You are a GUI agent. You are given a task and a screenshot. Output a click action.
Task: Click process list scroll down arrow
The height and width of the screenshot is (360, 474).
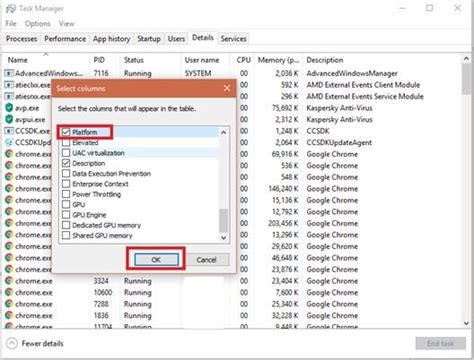point(466,323)
